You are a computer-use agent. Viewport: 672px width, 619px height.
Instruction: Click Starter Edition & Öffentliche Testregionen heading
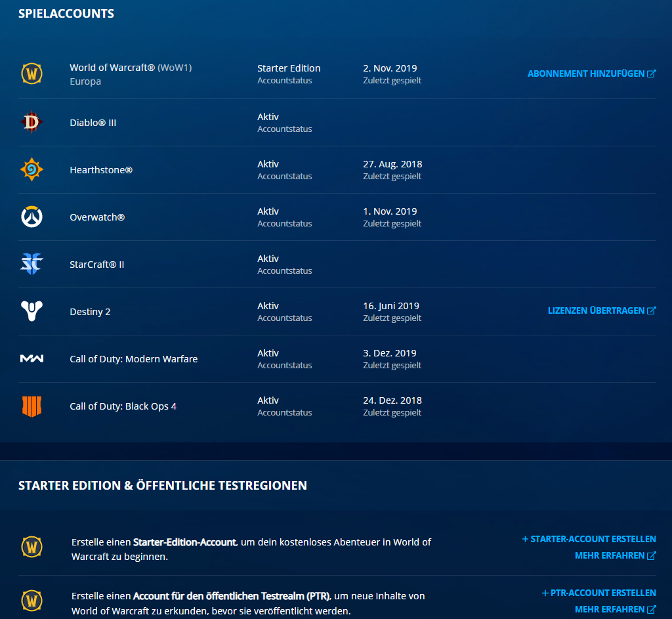click(x=163, y=486)
